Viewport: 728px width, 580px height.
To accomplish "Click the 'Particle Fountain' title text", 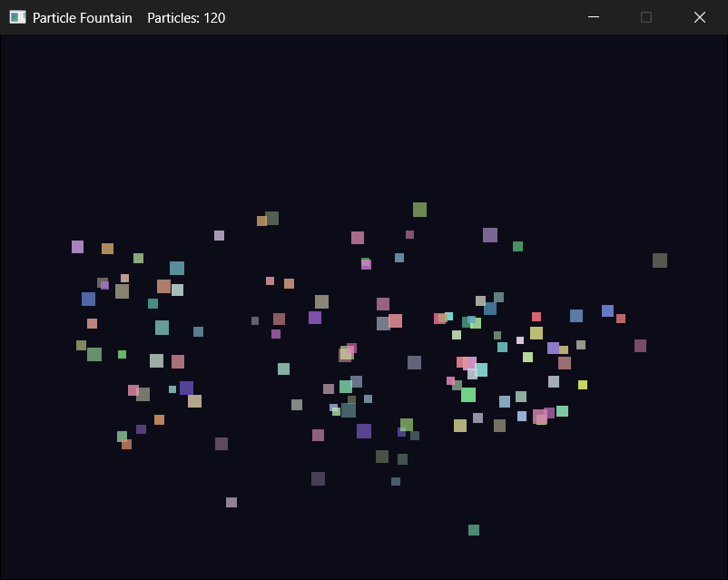I will [x=83, y=17].
